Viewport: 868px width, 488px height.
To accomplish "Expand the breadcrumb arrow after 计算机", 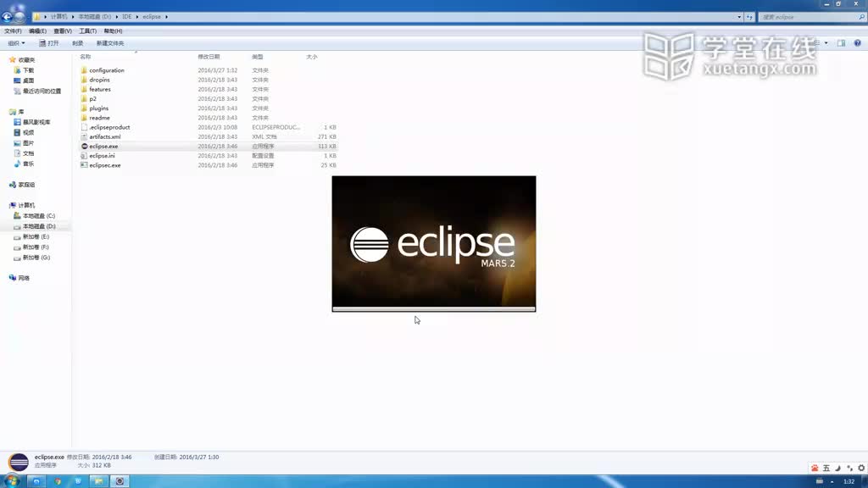I will tap(73, 17).
